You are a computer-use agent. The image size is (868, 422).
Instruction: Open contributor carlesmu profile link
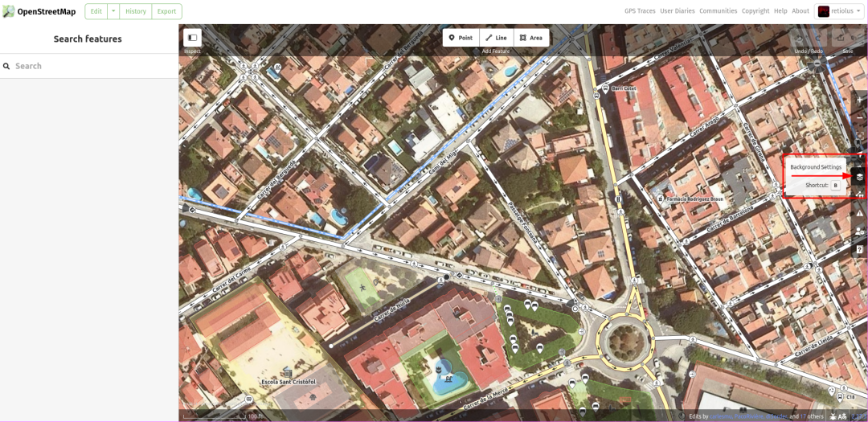(721, 416)
